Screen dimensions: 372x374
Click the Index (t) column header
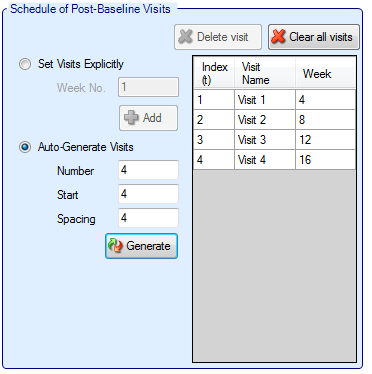(x=214, y=73)
